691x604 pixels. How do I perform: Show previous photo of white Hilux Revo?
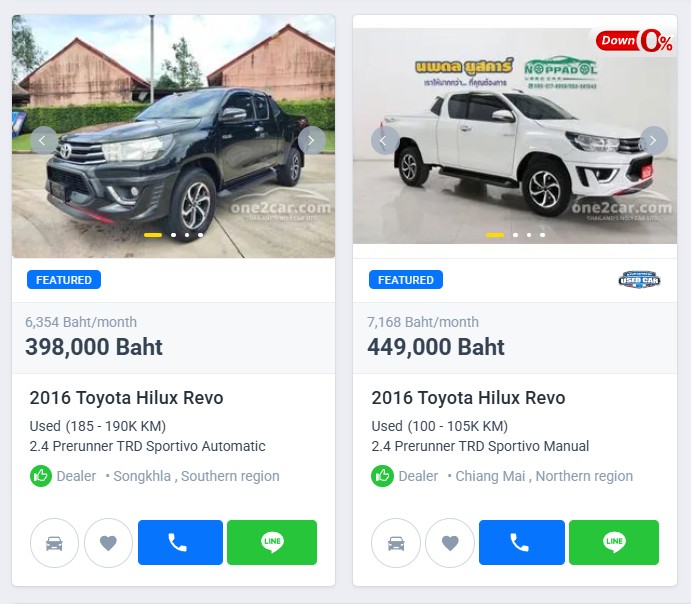[x=385, y=140]
